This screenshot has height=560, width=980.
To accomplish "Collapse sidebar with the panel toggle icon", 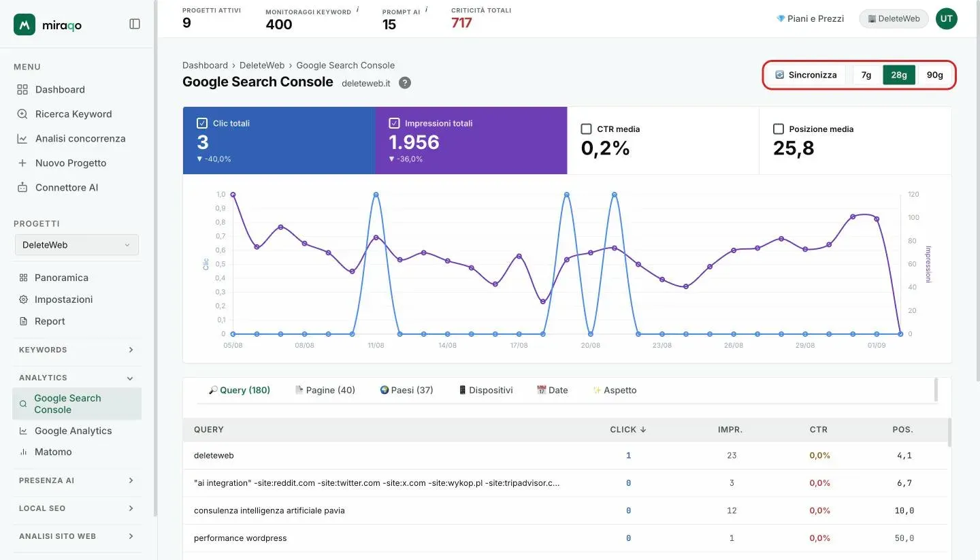I will tap(135, 24).
